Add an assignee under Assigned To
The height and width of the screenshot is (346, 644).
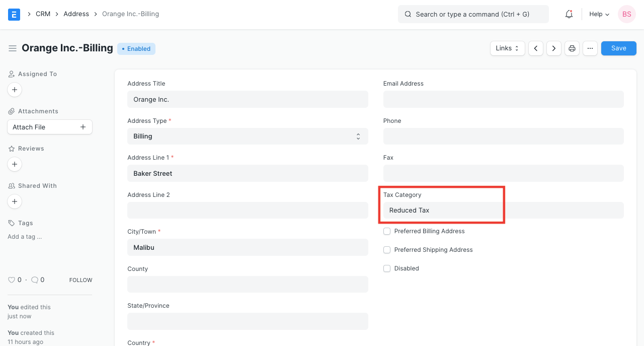[15, 90]
